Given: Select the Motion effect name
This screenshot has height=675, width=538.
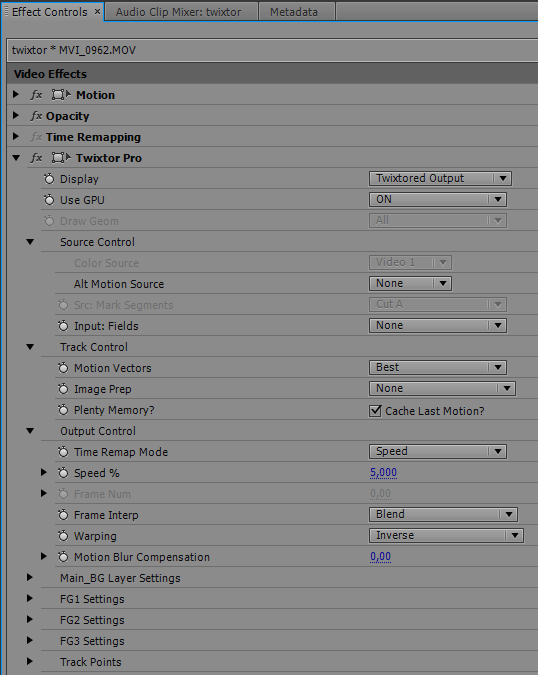Looking at the screenshot, I should pyautogui.click(x=96, y=95).
